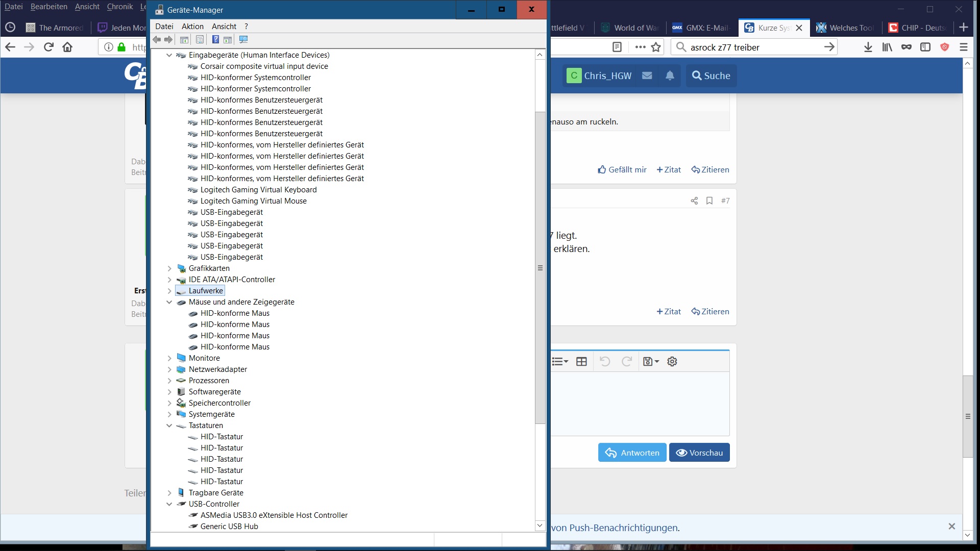Switch to the CHIP browser tab
980x551 pixels.
(917, 28)
